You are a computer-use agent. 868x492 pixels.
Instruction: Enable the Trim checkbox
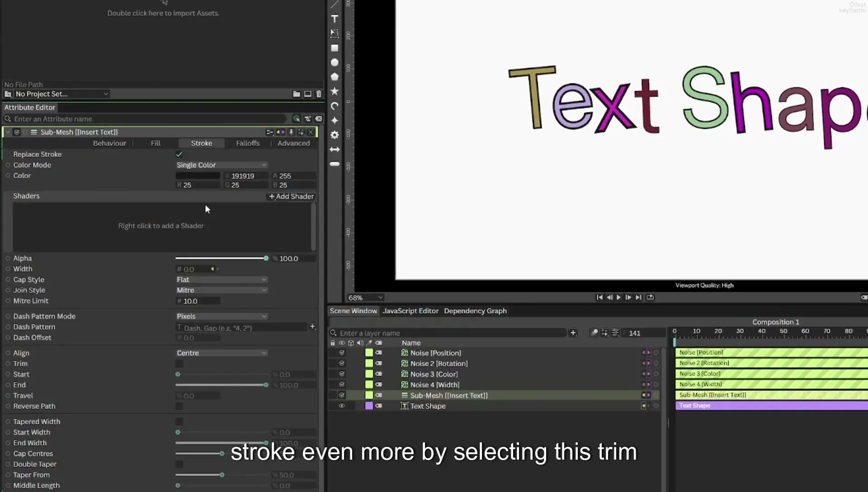tap(179, 364)
